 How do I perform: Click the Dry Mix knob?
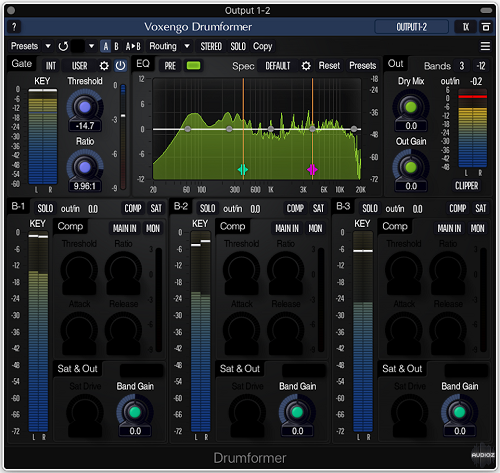tap(411, 107)
